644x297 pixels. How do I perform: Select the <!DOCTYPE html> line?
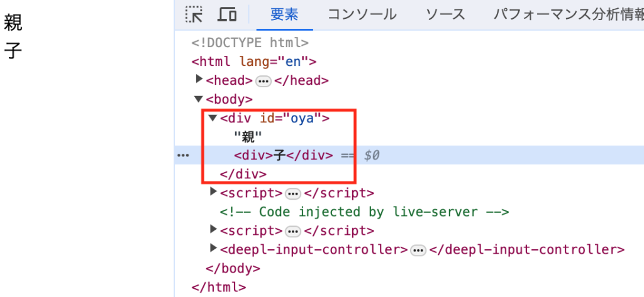[x=250, y=43]
